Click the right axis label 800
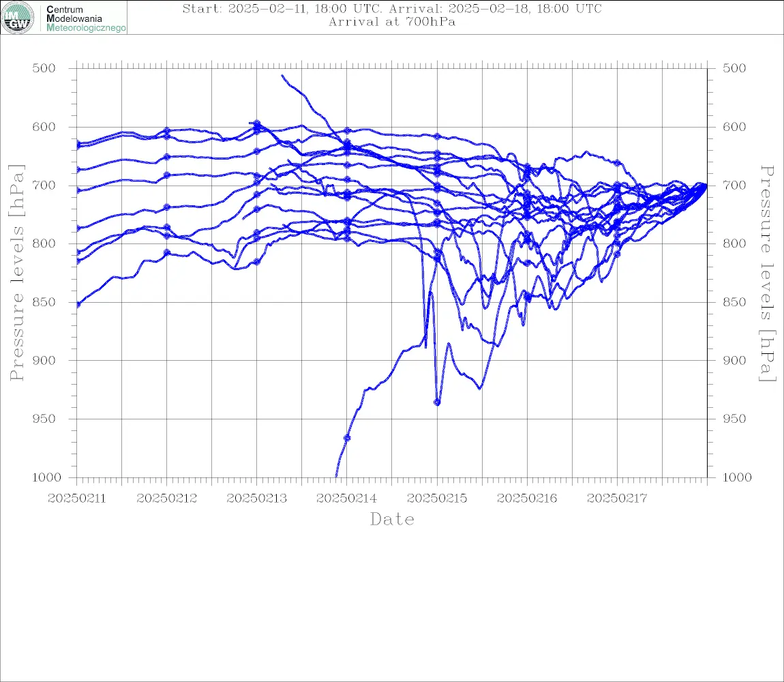The width and height of the screenshot is (784, 682). click(734, 243)
